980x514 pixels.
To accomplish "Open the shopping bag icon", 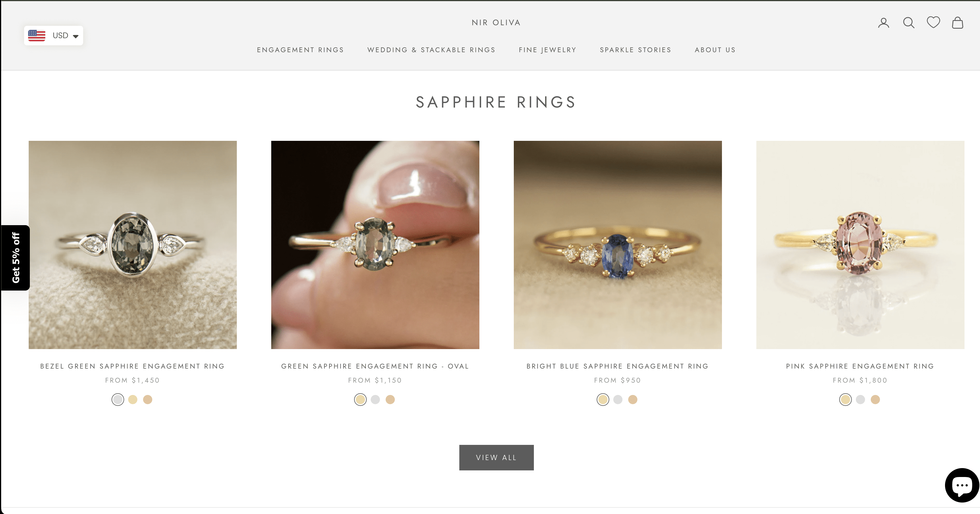I will pos(958,23).
